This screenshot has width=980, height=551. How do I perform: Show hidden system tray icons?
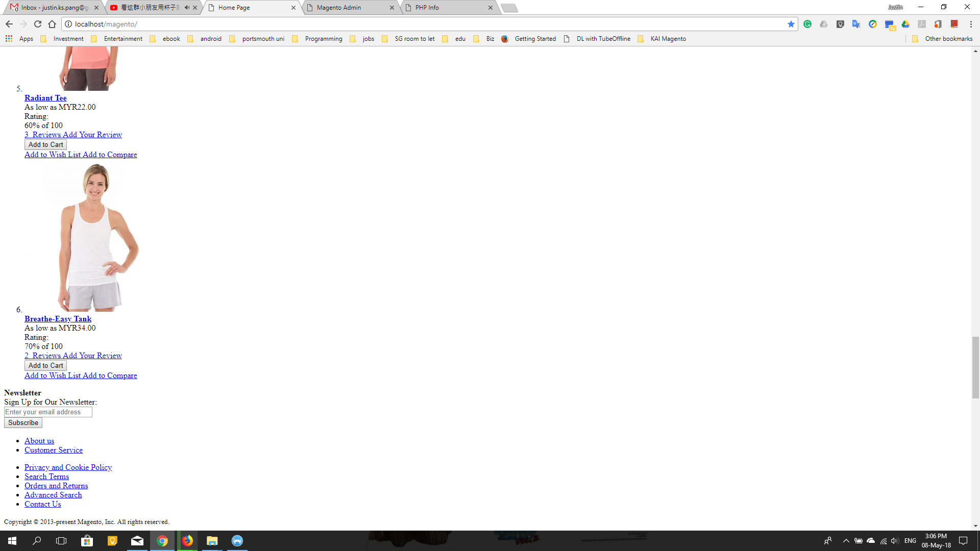click(x=846, y=541)
